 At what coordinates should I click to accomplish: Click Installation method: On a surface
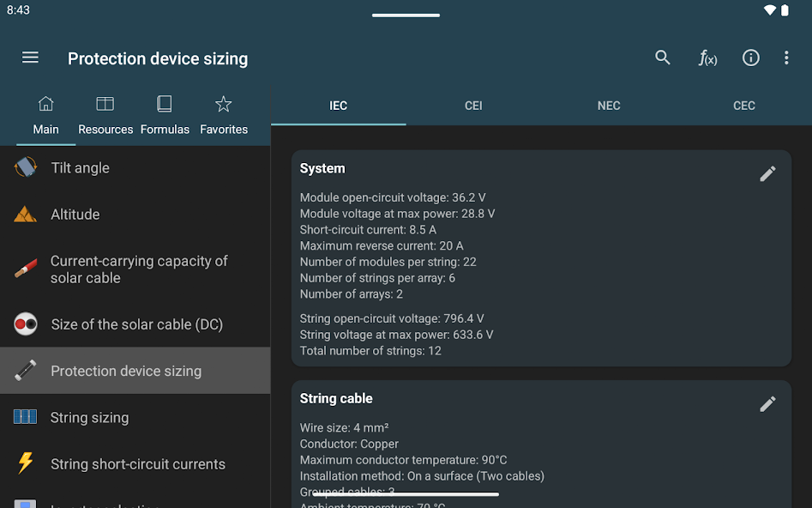point(422,476)
